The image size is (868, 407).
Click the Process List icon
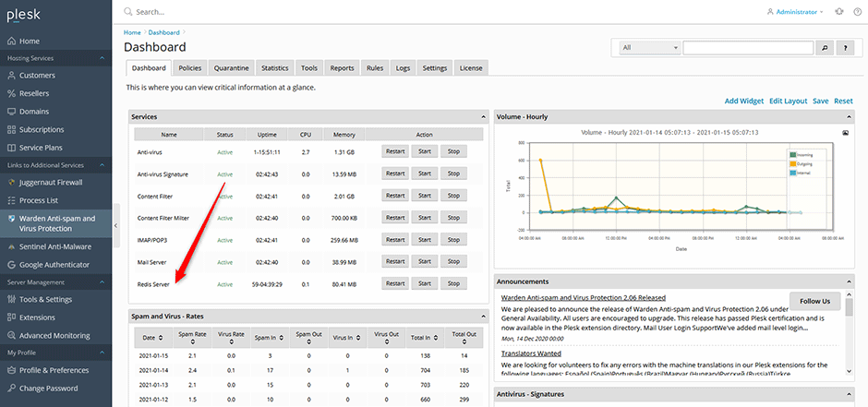tap(11, 201)
